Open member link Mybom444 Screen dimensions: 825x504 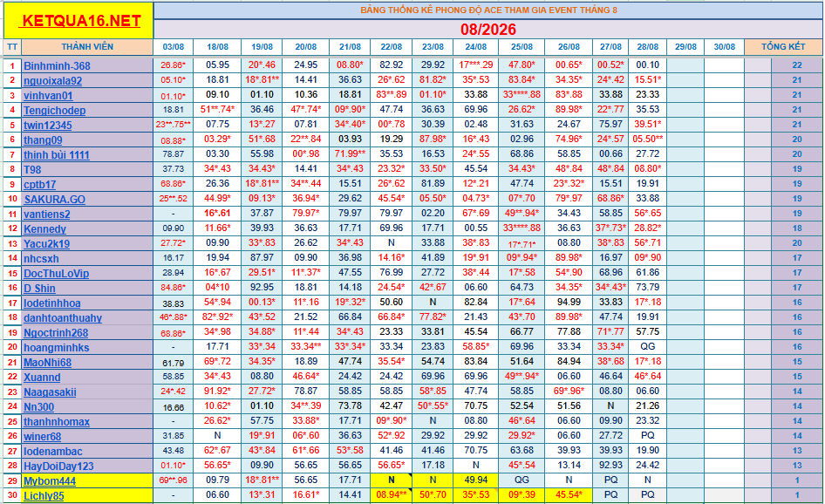coord(50,480)
